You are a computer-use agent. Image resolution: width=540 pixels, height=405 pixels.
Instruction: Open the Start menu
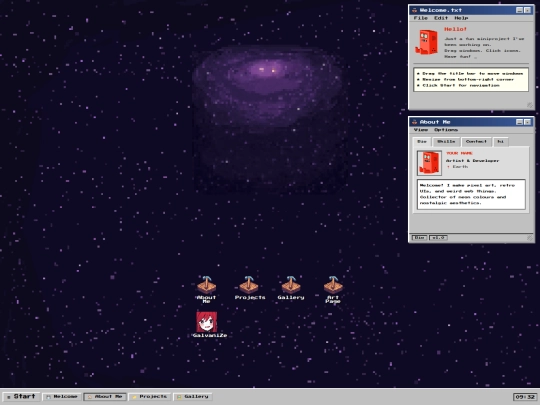[x=21, y=397]
